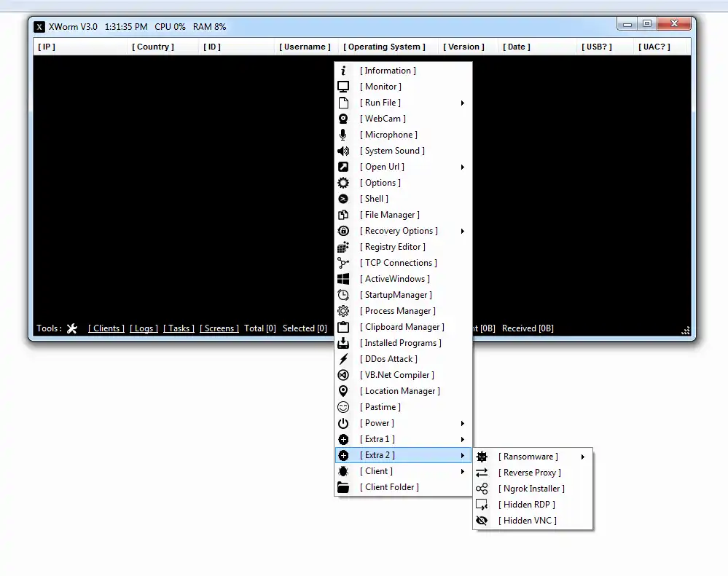Screen dimensions: 728x576
Task: Expand the Power submenu arrow
Action: (x=461, y=423)
